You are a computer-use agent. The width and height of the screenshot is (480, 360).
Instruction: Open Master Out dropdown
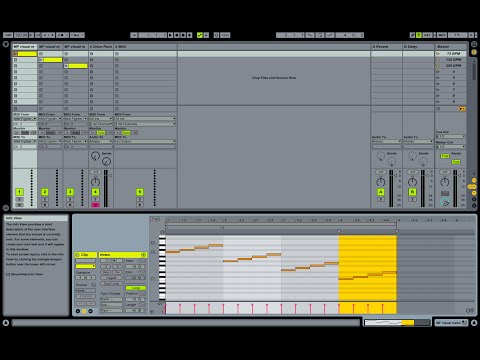pos(450,147)
